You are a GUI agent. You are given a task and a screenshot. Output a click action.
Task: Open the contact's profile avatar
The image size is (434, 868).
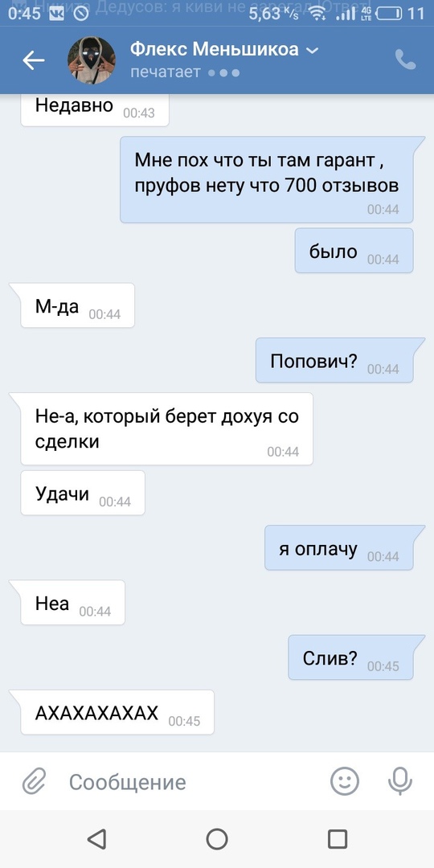point(92,60)
